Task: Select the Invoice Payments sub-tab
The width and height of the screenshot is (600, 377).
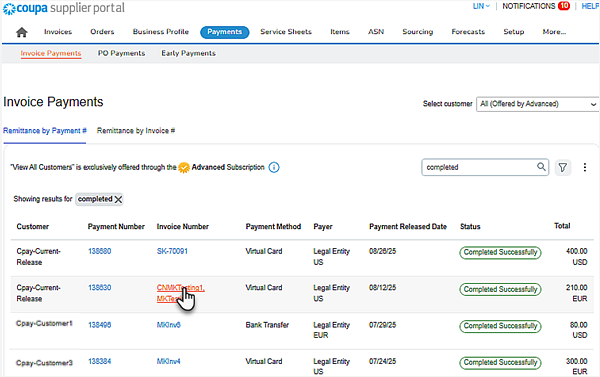Action: tap(51, 53)
